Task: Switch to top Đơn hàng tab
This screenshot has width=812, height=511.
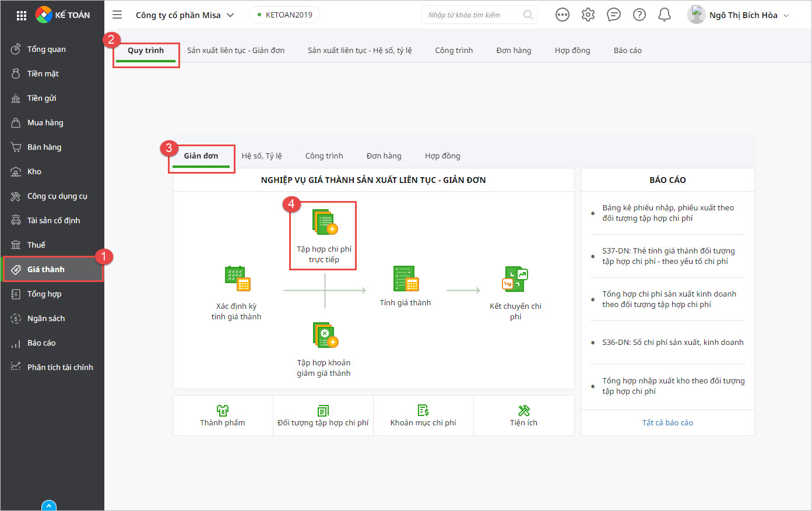Action: point(514,51)
